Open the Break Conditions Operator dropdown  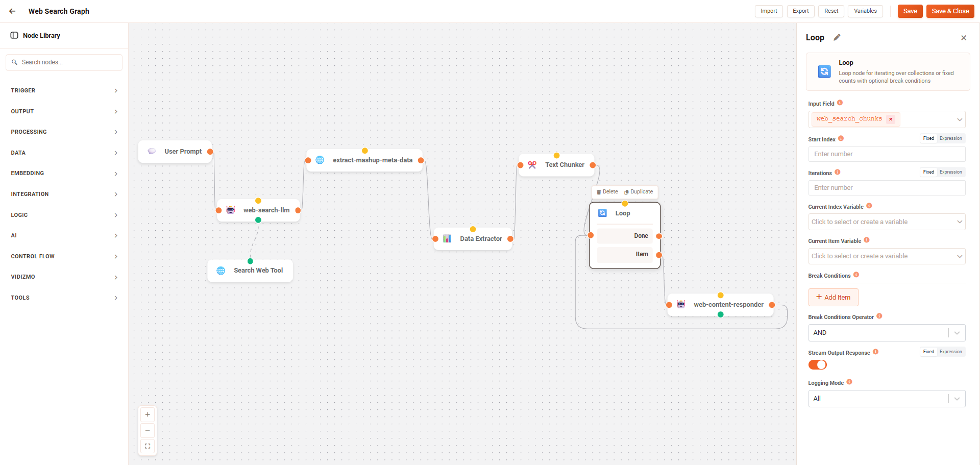pos(887,333)
